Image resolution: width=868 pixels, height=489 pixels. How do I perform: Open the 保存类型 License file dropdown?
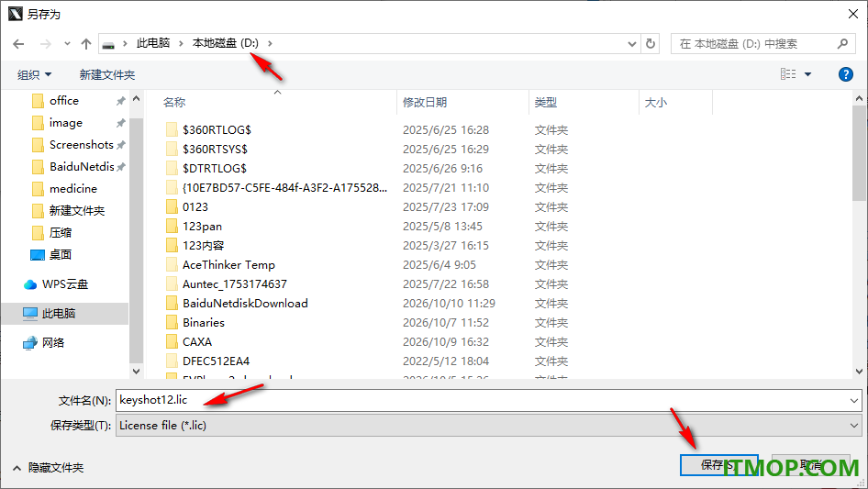click(x=488, y=426)
